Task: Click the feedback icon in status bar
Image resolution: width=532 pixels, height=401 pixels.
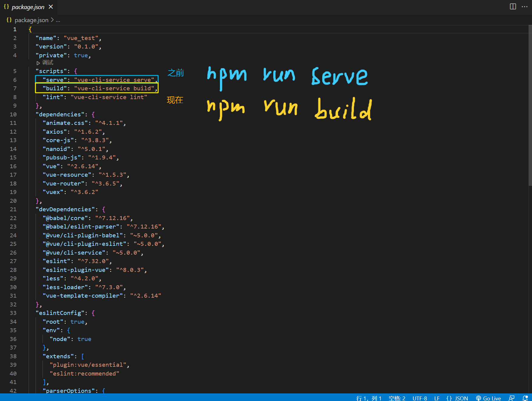Action: pos(512,398)
